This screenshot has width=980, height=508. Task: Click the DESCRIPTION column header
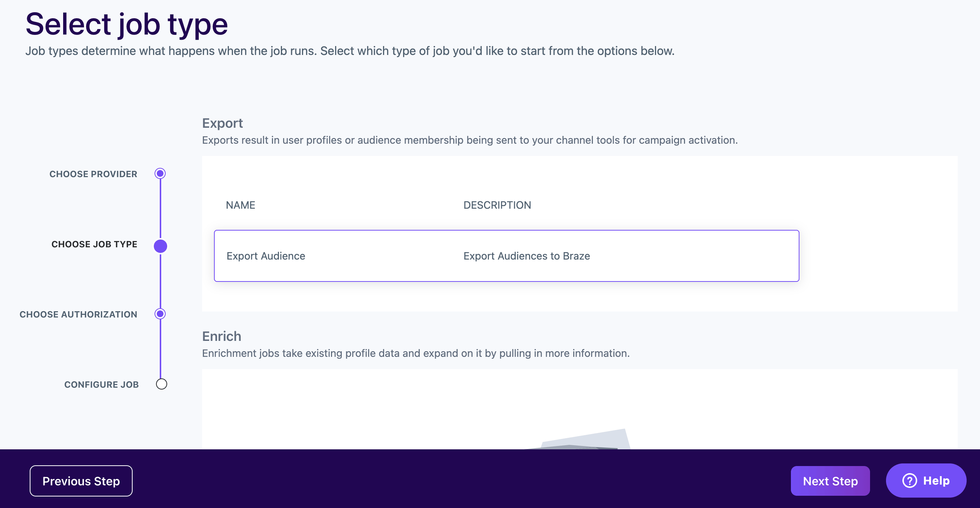coord(497,205)
